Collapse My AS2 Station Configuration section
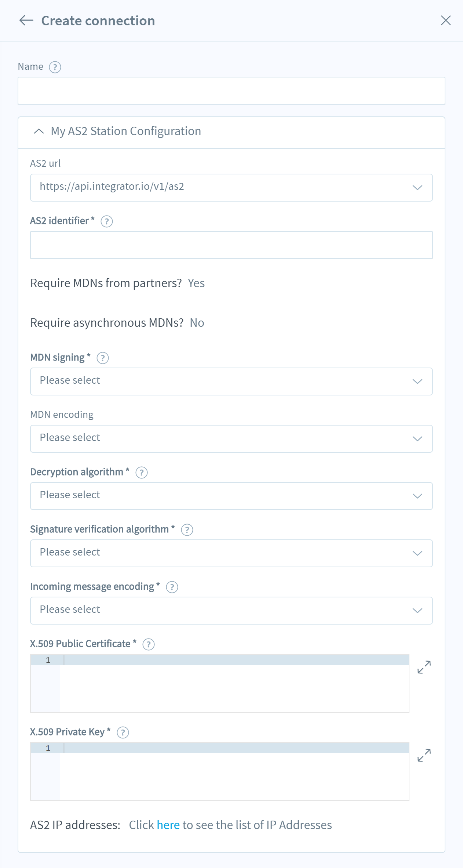This screenshot has height=868, width=463. coord(38,131)
